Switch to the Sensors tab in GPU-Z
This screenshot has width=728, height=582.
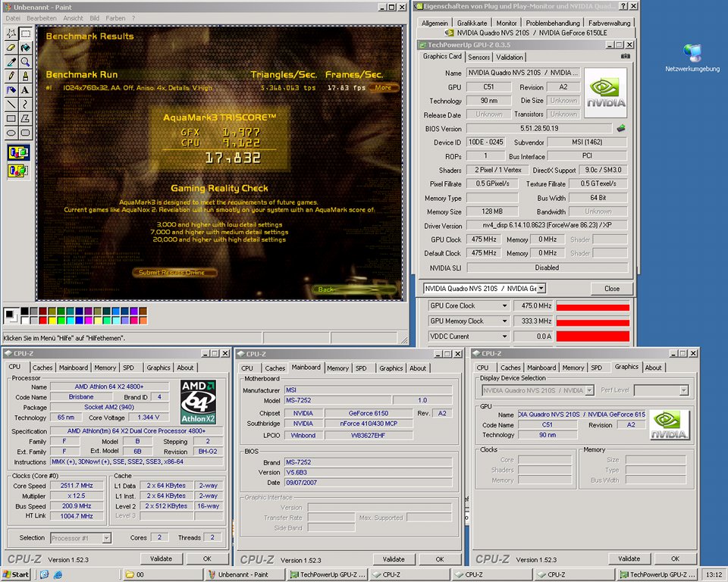[x=479, y=57]
